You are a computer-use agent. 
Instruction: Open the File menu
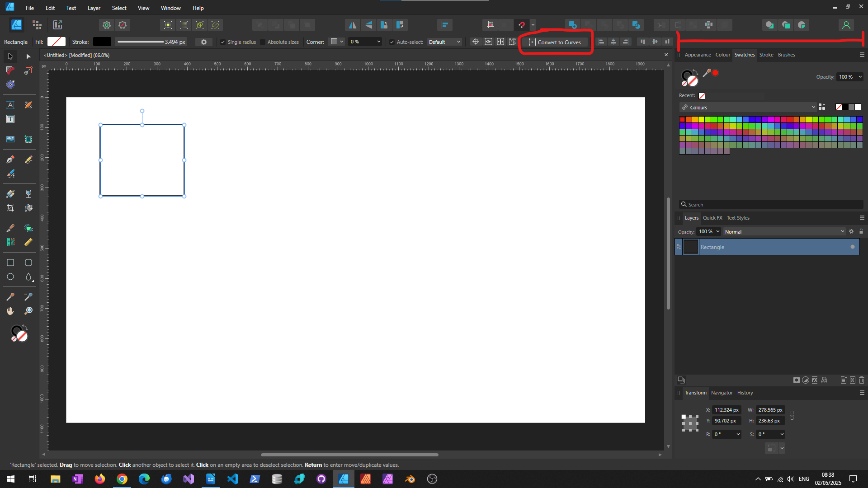(x=30, y=8)
